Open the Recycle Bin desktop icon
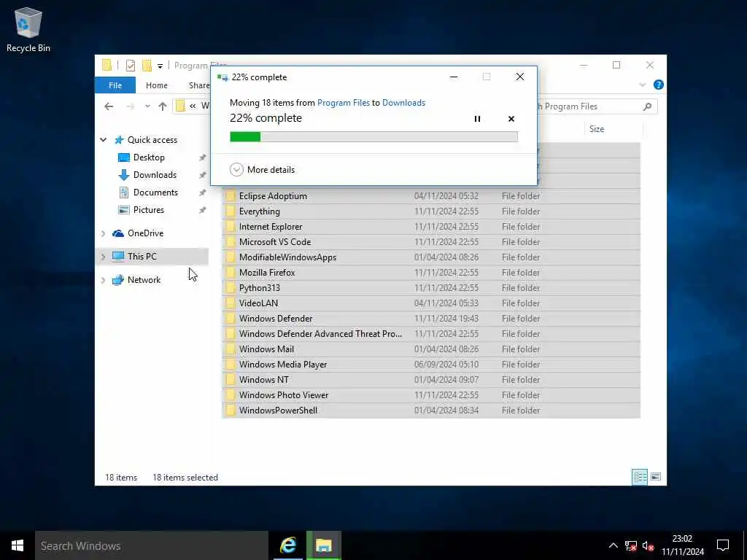 click(28, 29)
